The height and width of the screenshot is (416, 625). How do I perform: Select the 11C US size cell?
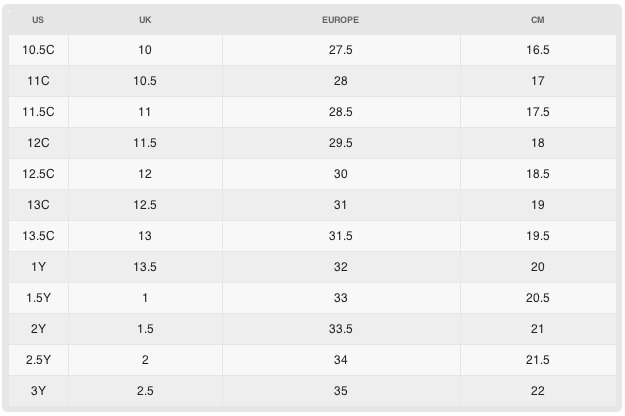[x=38, y=81]
